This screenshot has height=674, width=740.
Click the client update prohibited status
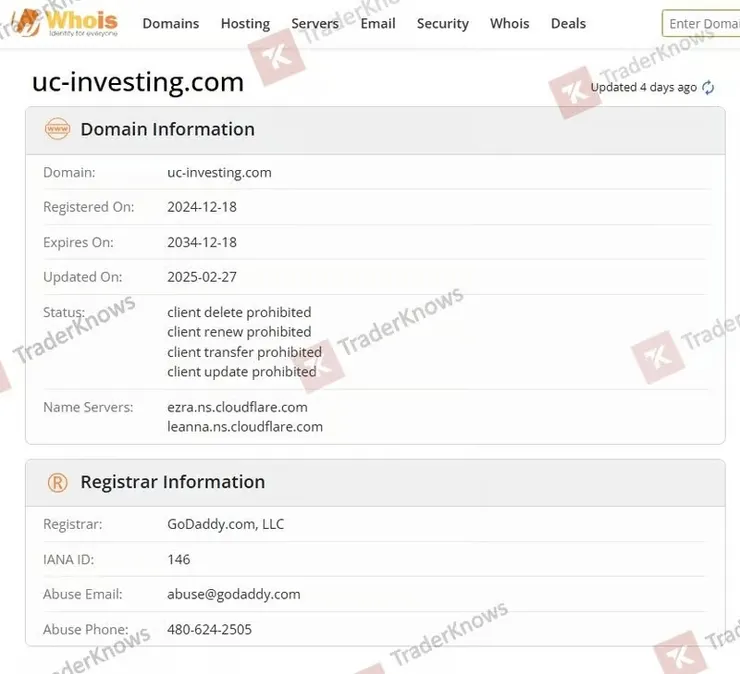point(242,372)
